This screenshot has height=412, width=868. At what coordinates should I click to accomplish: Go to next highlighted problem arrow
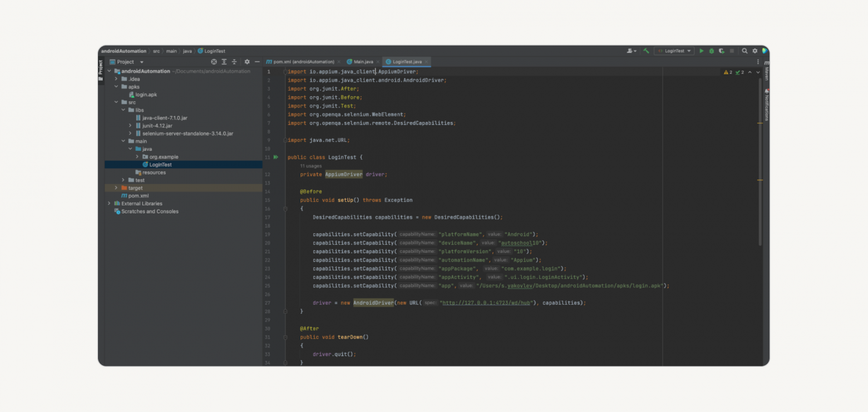(x=758, y=72)
